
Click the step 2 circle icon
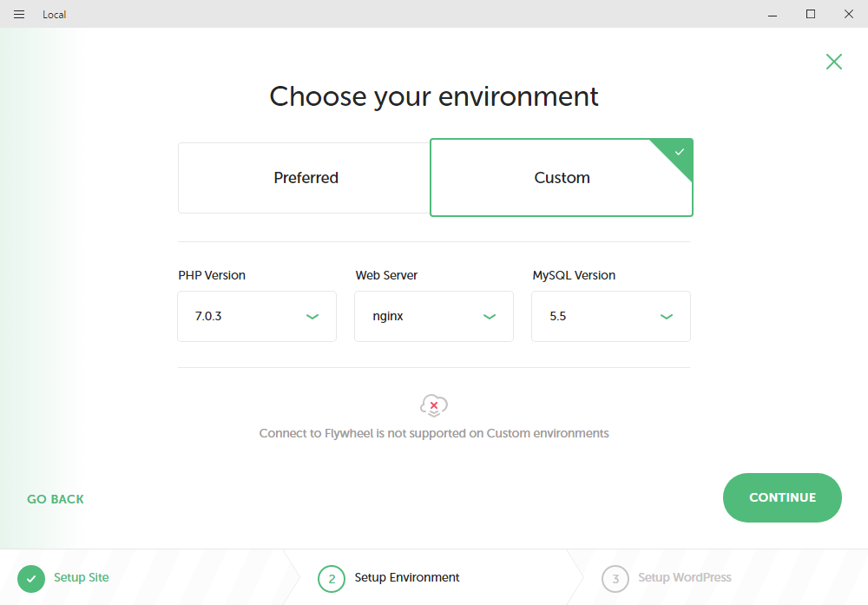pyautogui.click(x=332, y=578)
